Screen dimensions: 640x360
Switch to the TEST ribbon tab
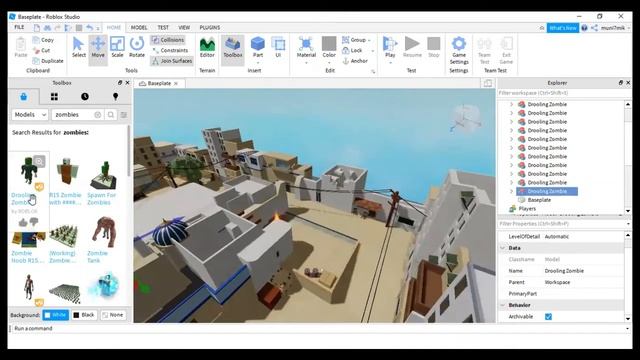point(163,27)
